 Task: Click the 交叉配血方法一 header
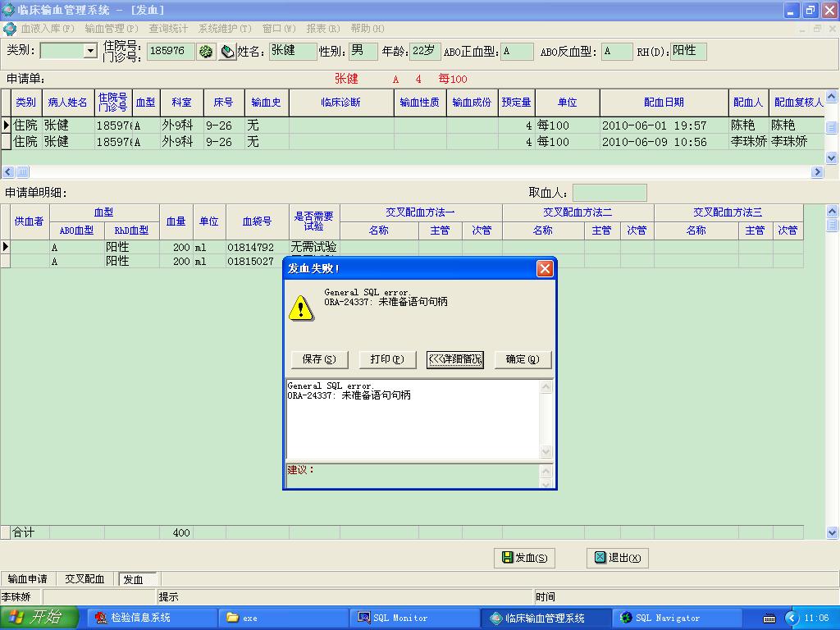pyautogui.click(x=421, y=212)
